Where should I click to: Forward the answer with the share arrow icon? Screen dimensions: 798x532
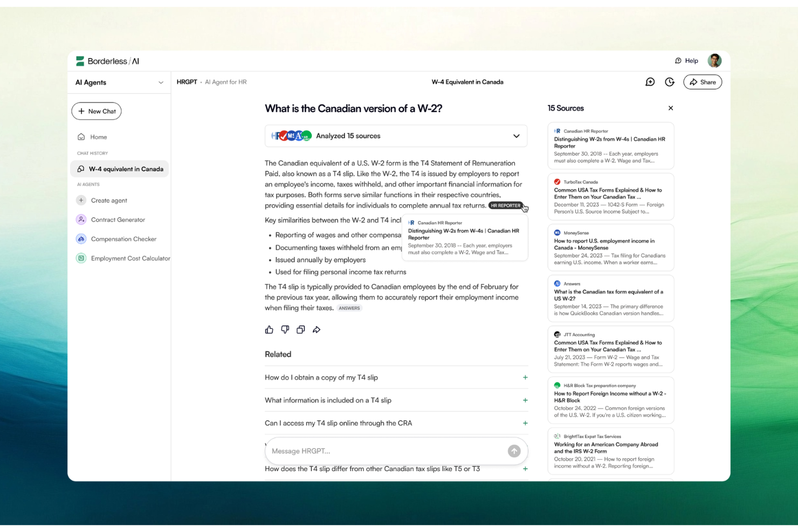pos(317,330)
